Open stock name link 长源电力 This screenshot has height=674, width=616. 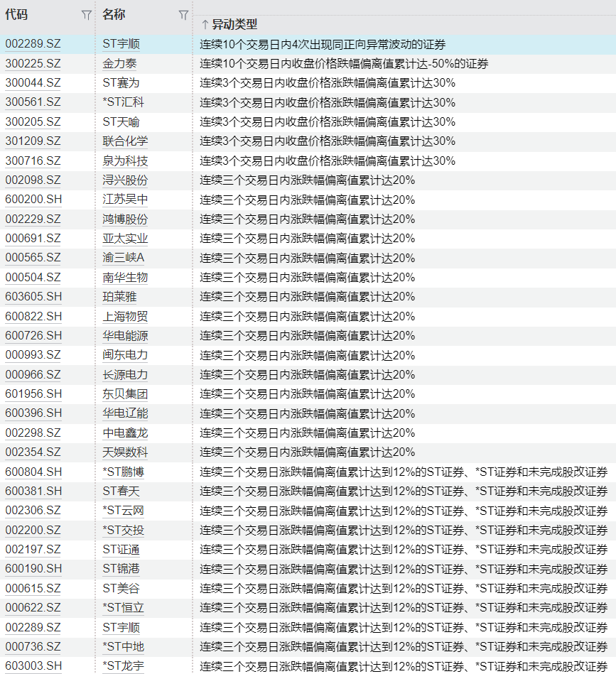coord(125,375)
